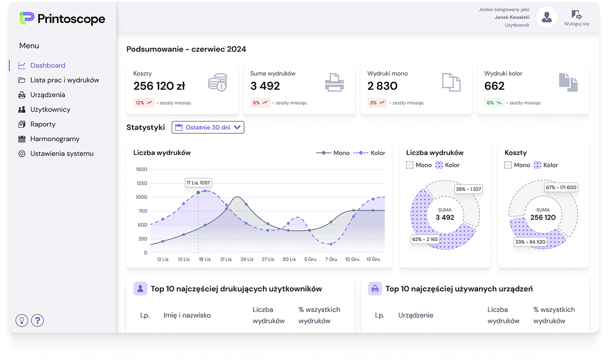Click the user avatar profile icon
This screenshot has height=364, width=608.
546,18
